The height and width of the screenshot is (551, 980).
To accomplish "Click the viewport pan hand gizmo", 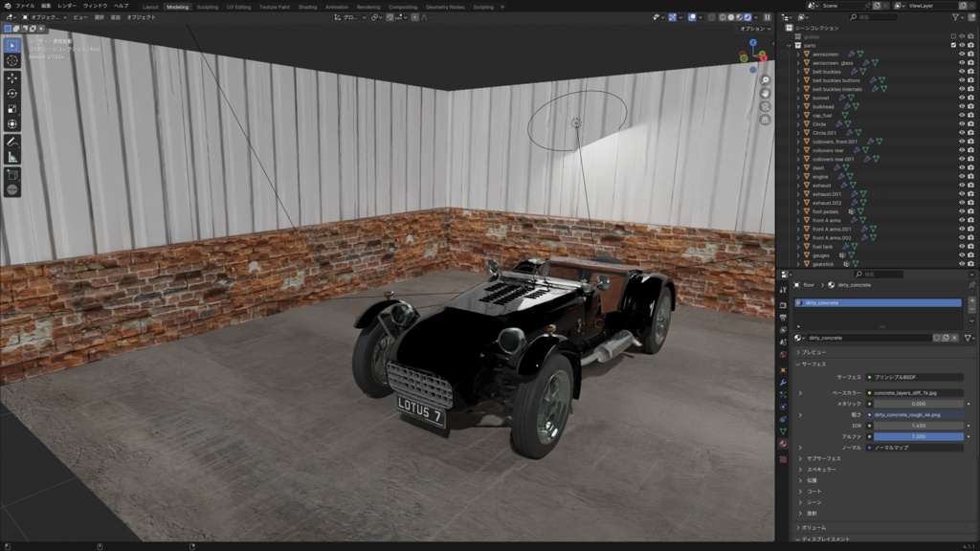I will click(765, 94).
